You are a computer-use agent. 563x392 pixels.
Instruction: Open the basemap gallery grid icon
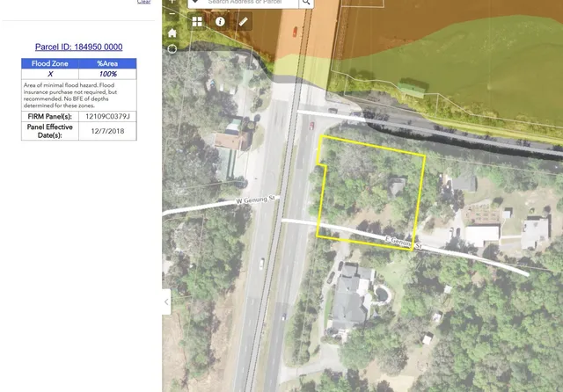coord(197,21)
